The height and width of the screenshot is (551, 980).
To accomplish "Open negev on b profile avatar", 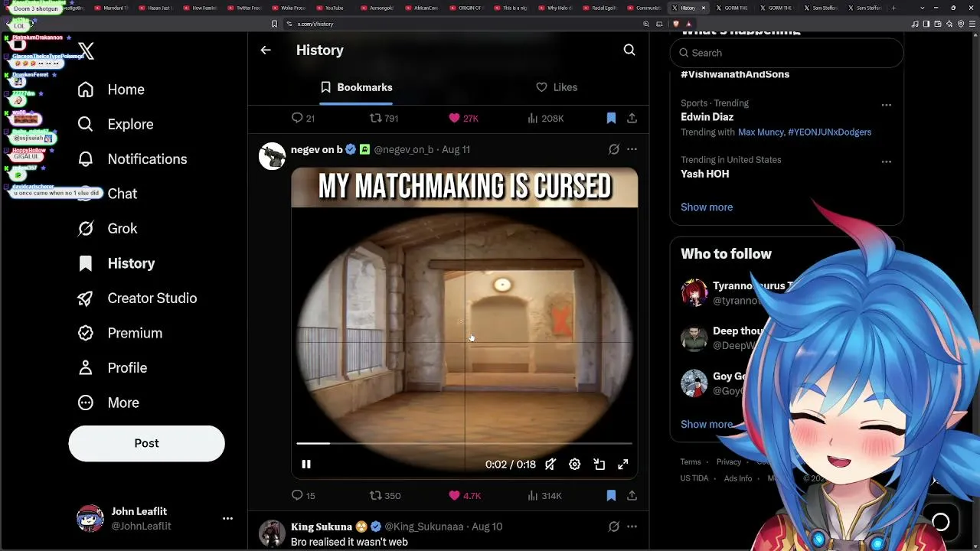I will tap(272, 155).
